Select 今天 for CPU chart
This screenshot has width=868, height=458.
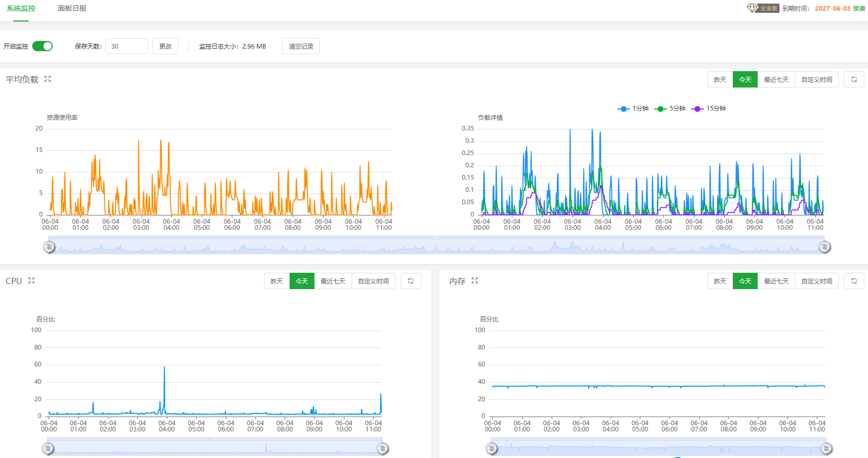302,281
